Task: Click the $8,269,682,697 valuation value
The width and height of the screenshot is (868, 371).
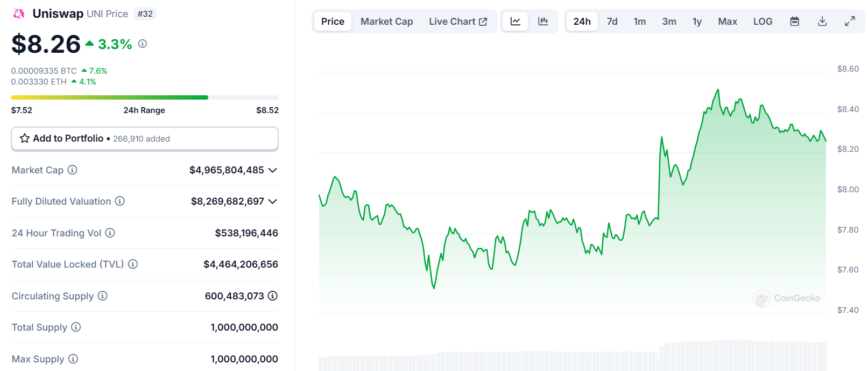Action: tap(228, 201)
